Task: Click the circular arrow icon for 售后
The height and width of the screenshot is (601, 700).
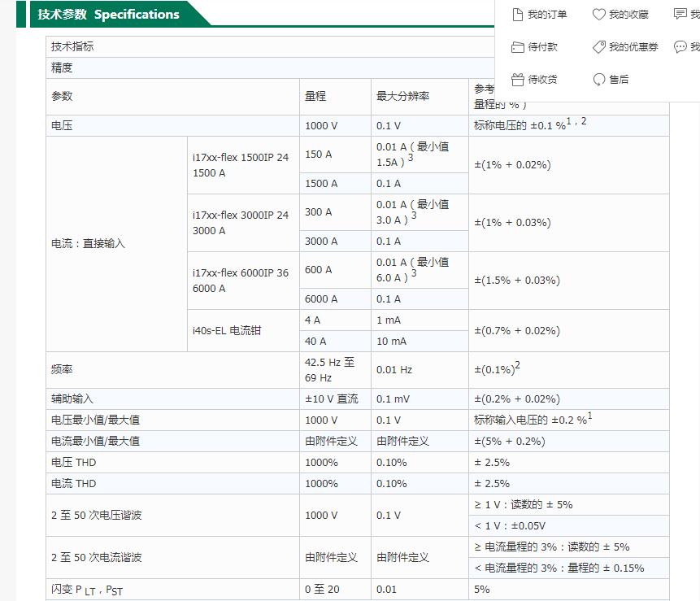Action: tap(599, 80)
